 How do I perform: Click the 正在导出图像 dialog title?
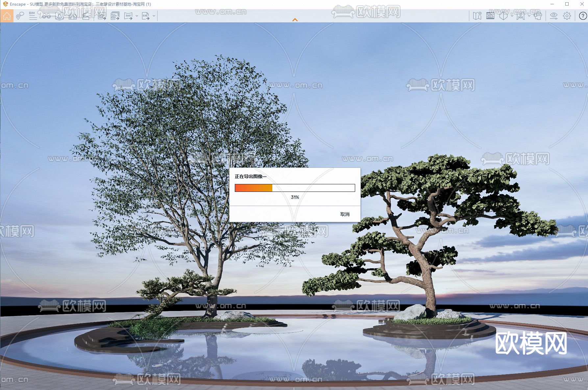[x=251, y=176]
